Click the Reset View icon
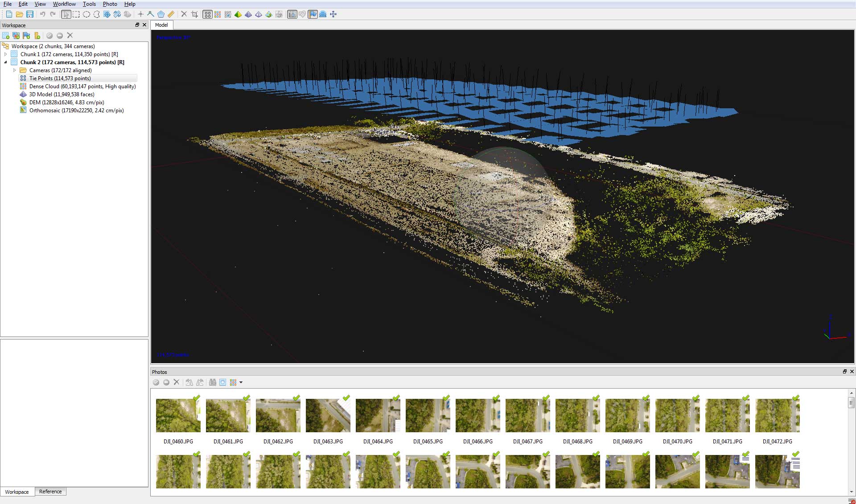 333,14
